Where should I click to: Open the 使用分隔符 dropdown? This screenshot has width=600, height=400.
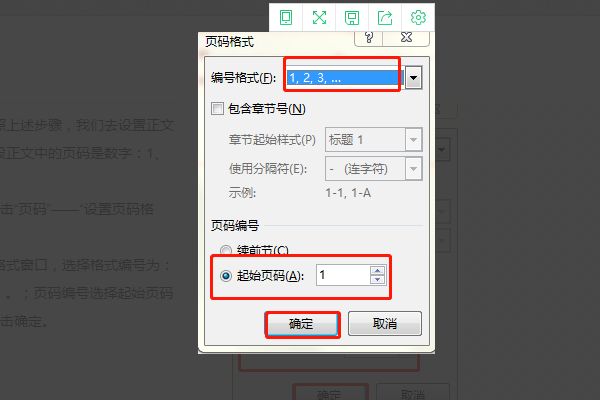point(413,168)
